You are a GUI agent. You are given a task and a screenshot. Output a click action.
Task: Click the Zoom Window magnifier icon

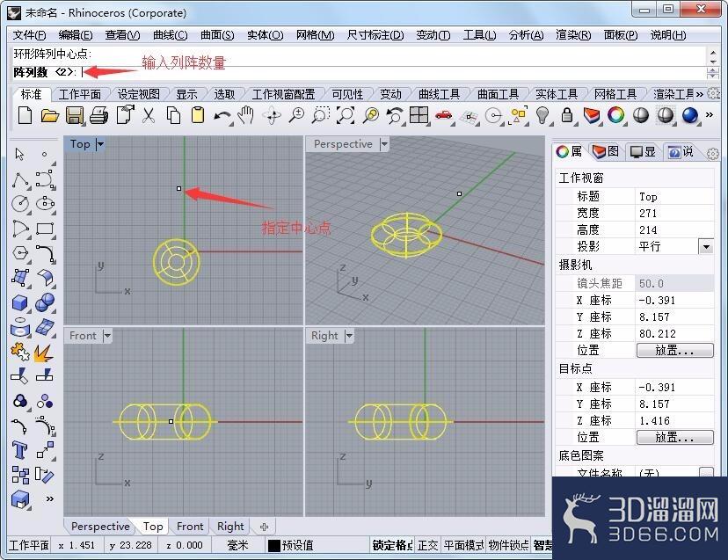320,115
